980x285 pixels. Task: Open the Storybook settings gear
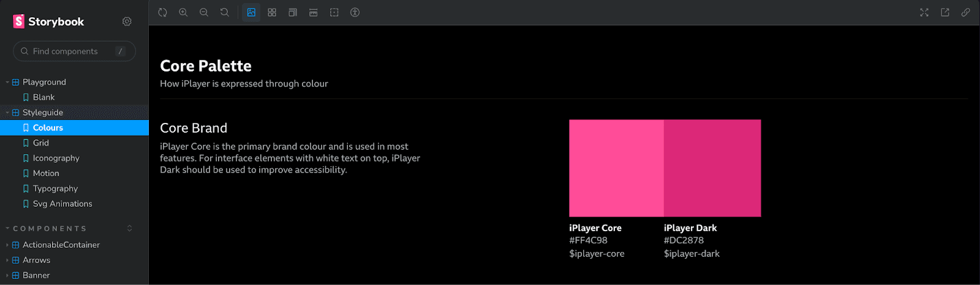click(x=127, y=21)
